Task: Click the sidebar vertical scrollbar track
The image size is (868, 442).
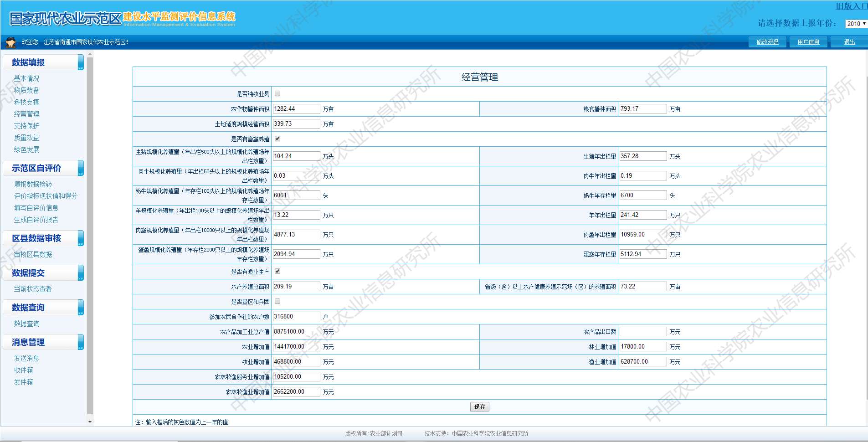Action: (90, 228)
